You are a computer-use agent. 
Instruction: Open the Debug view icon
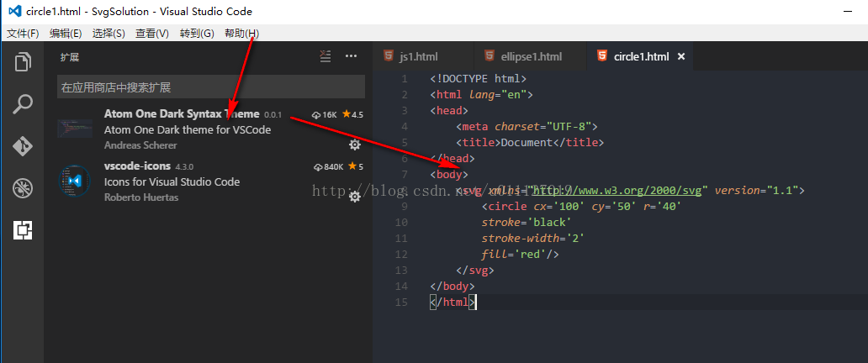point(23,188)
